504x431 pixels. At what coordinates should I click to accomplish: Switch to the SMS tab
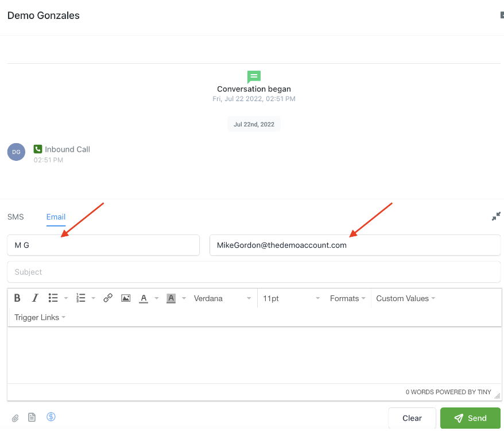click(x=15, y=217)
